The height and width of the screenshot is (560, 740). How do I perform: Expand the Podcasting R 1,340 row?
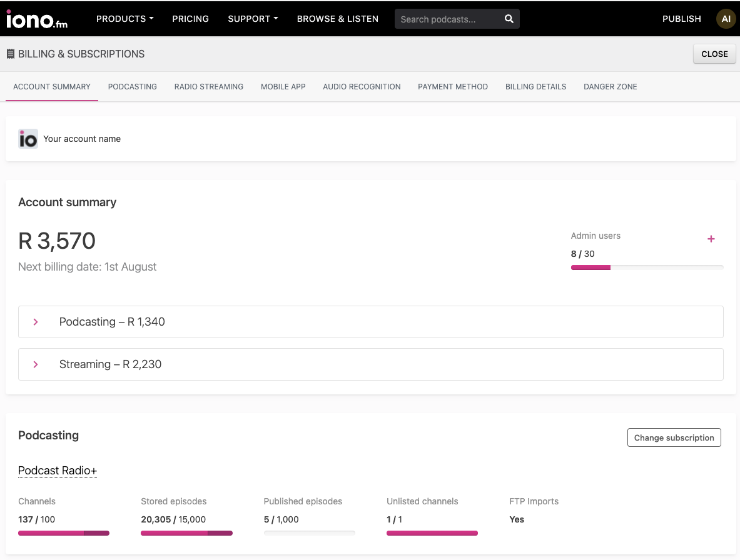click(x=370, y=322)
